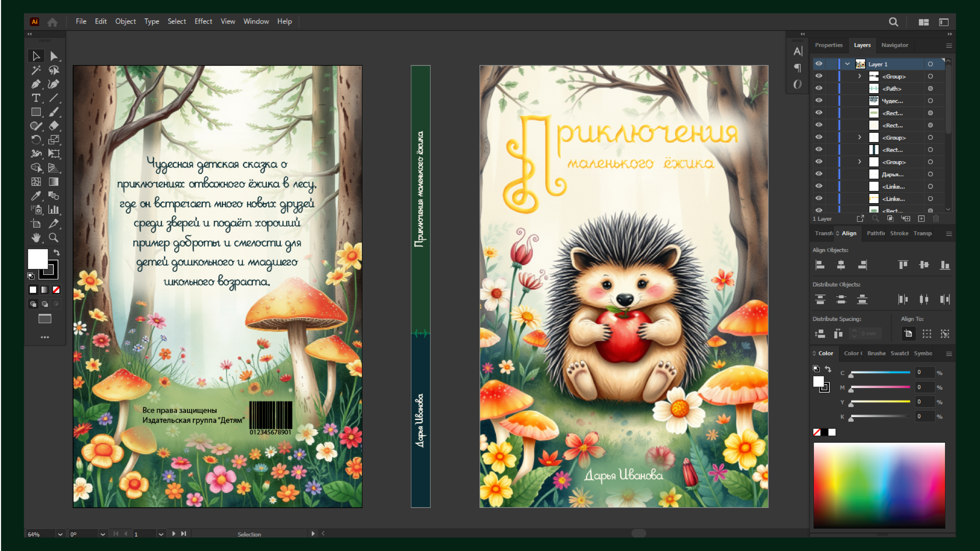Open the Effect menu
980x551 pixels.
(x=203, y=21)
